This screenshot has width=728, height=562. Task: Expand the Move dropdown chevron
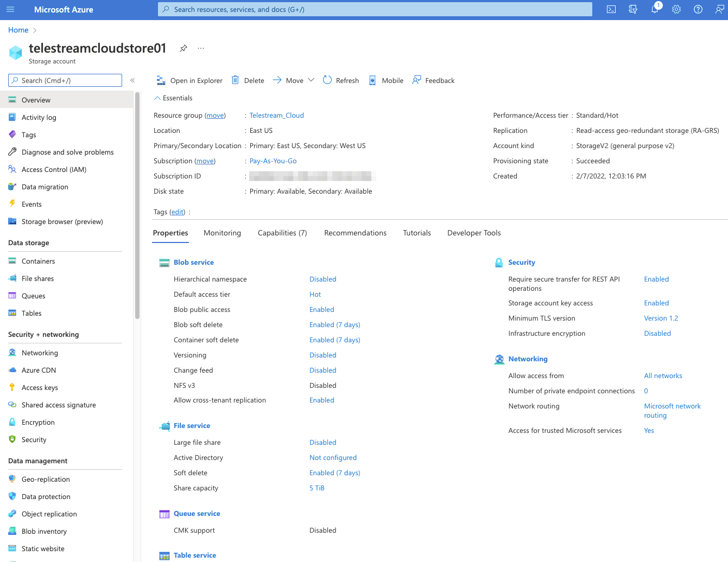(311, 80)
